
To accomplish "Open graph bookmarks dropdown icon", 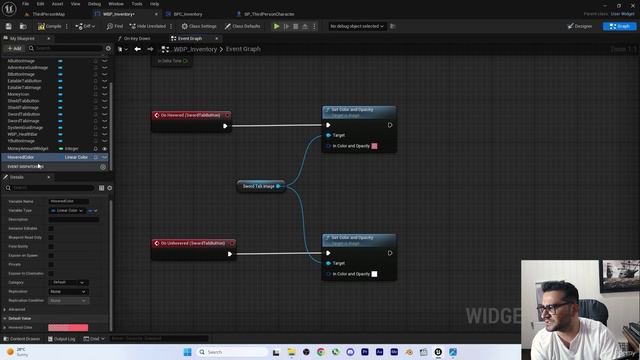I will [x=122, y=49].
